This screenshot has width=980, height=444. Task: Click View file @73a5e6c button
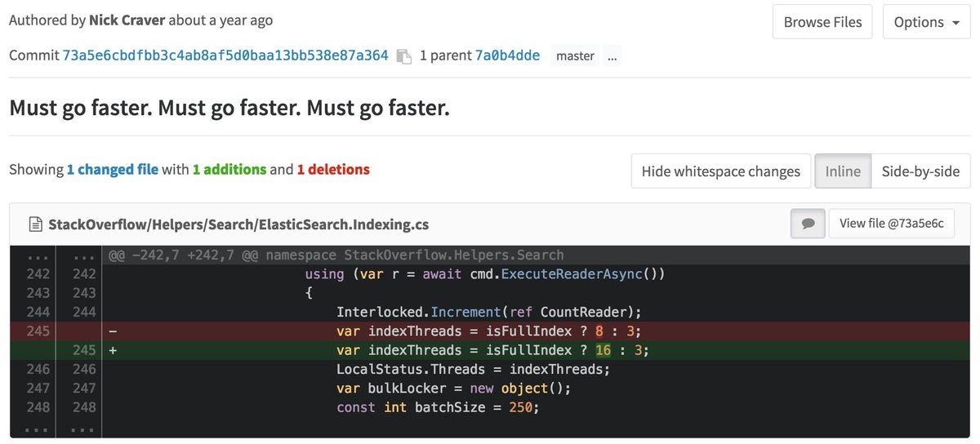click(x=892, y=224)
